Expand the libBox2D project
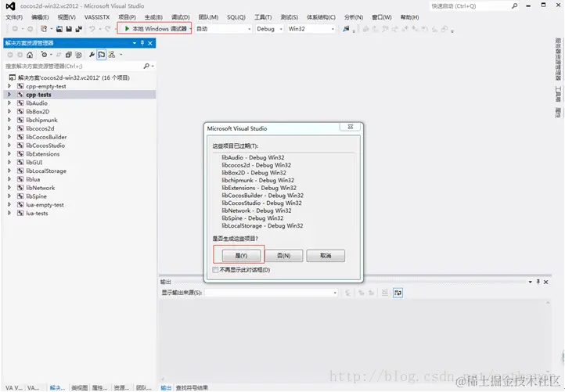 click(x=9, y=111)
